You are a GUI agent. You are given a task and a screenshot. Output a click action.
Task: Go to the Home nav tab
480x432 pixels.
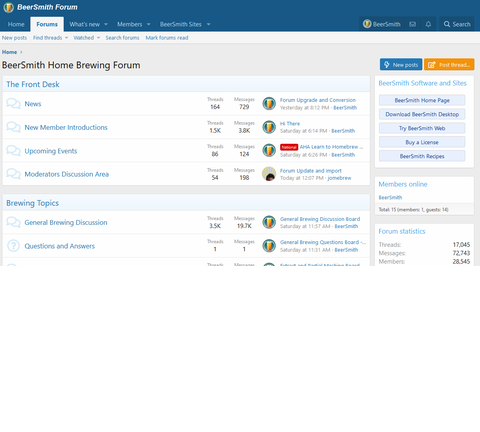[16, 24]
